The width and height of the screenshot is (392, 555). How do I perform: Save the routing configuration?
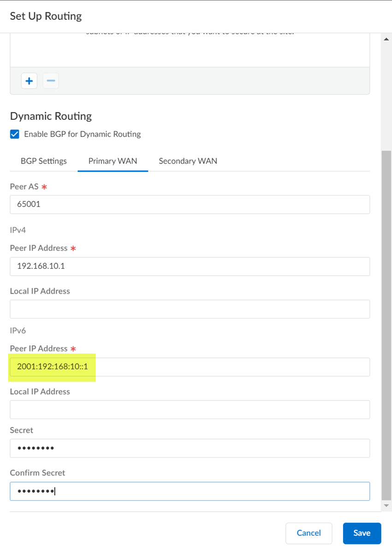pyautogui.click(x=362, y=533)
